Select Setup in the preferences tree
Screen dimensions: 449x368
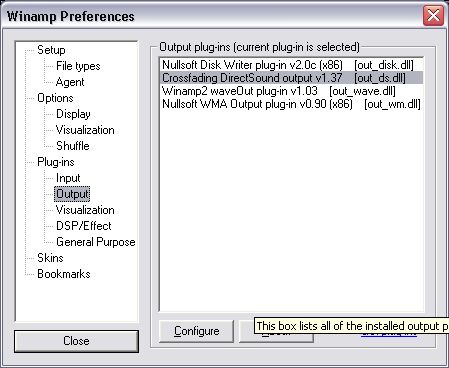pos(51,50)
